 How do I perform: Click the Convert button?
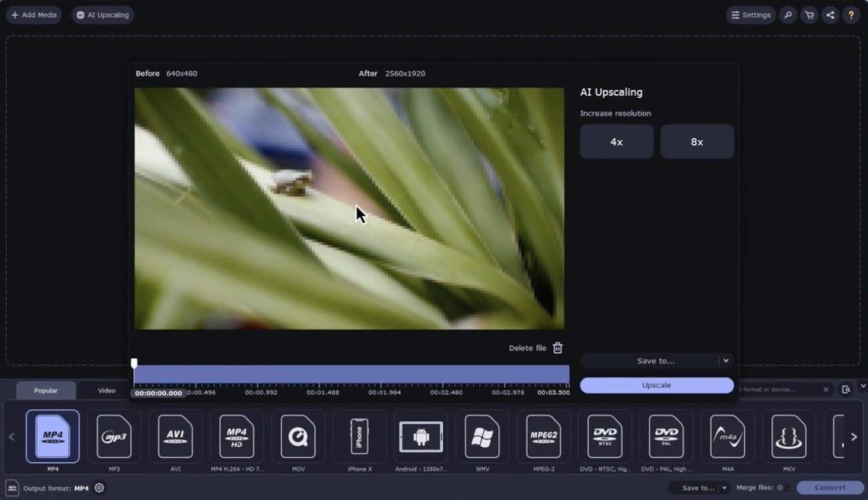click(x=830, y=488)
